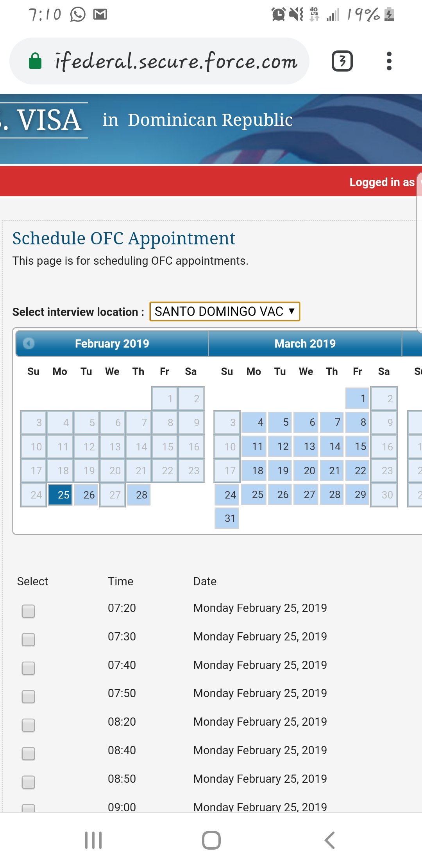The image size is (422, 868).
Task: Tap the Gmail notification icon
Action: [x=100, y=15]
